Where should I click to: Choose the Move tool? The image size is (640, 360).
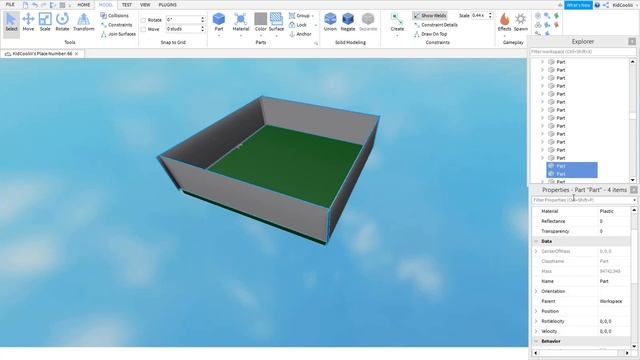[x=28, y=22]
